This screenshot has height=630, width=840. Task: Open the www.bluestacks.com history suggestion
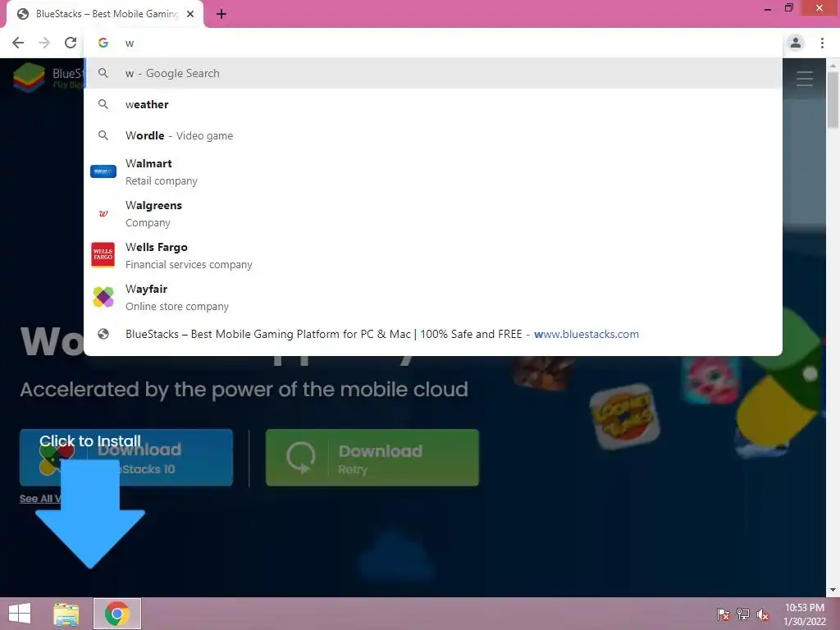pyautogui.click(x=433, y=335)
